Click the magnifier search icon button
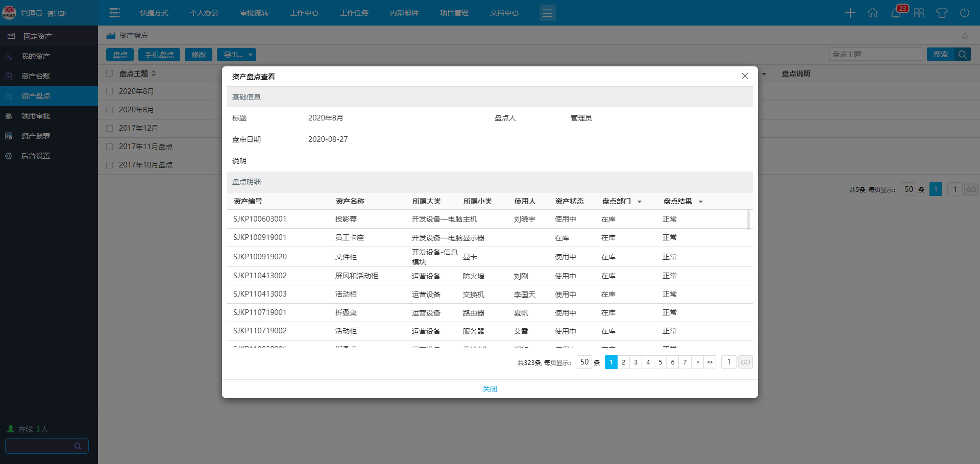 pos(963,54)
